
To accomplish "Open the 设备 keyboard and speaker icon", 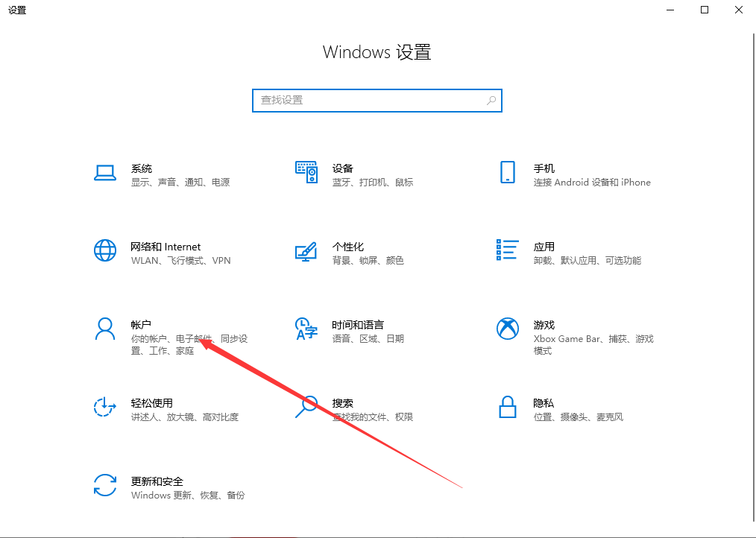I will [x=306, y=172].
